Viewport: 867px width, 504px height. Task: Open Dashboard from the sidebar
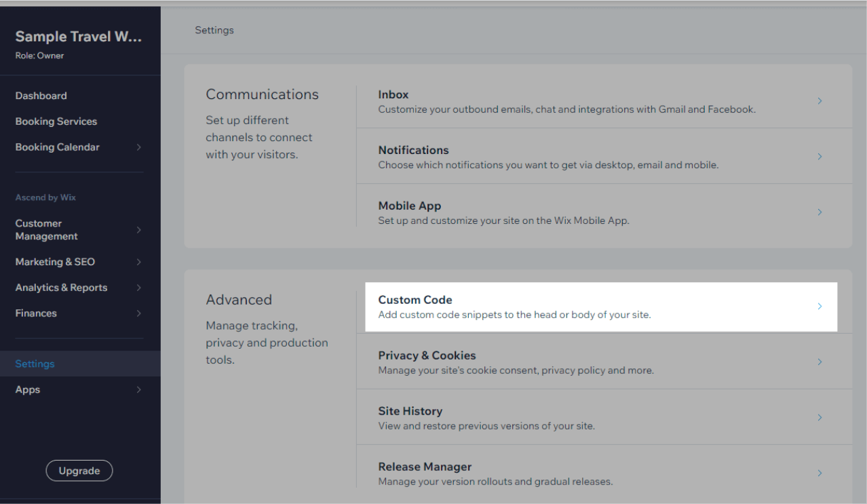tap(41, 96)
